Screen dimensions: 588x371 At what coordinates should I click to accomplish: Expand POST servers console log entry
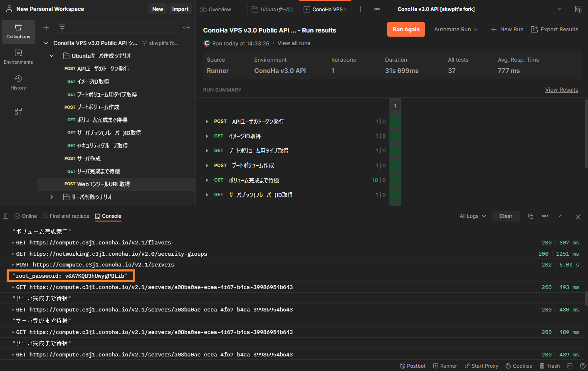point(13,265)
